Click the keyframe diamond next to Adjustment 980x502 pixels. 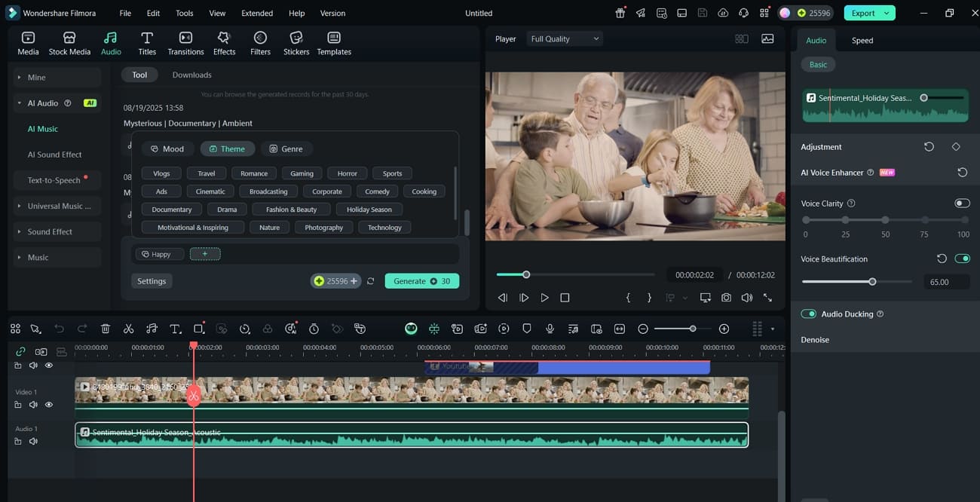pos(956,147)
